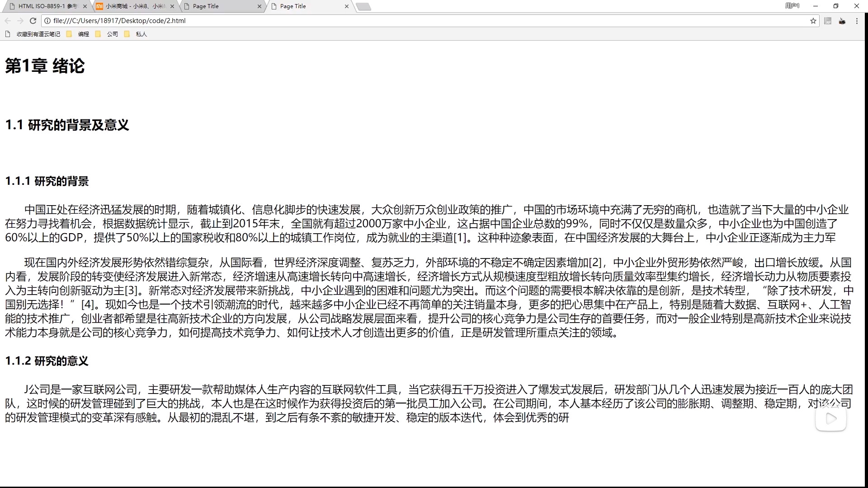Click the floating play button overlay
The image size is (868, 488).
pyautogui.click(x=830, y=418)
